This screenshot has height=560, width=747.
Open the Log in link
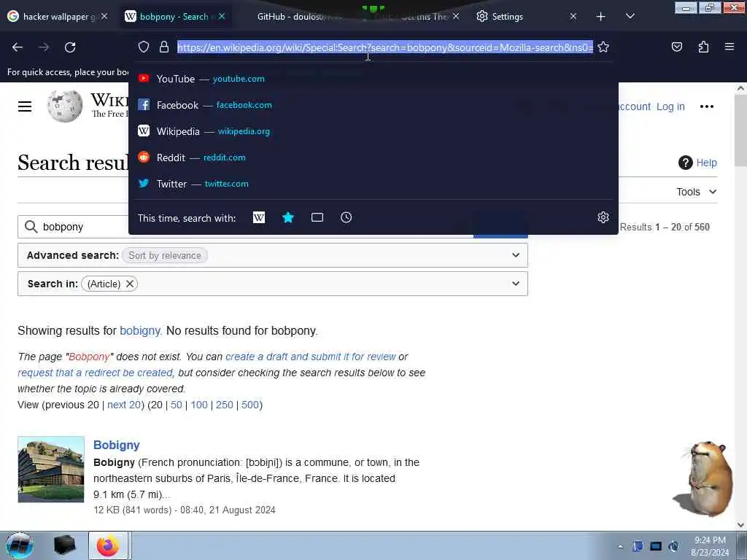(670, 106)
